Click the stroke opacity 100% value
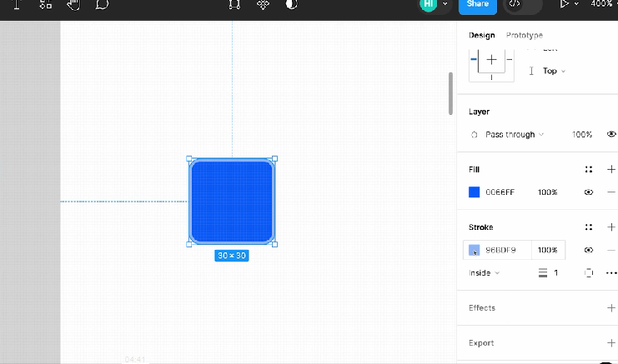The image size is (618, 364). coord(547,250)
